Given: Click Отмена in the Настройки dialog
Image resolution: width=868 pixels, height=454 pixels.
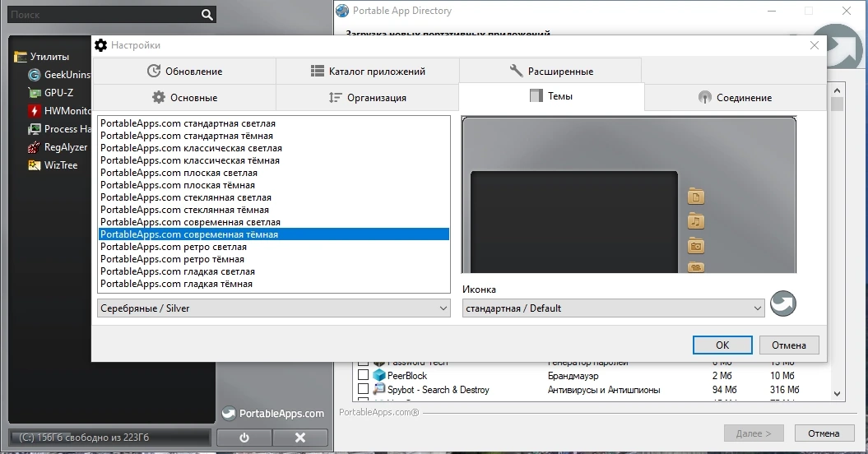Looking at the screenshot, I should pos(789,345).
